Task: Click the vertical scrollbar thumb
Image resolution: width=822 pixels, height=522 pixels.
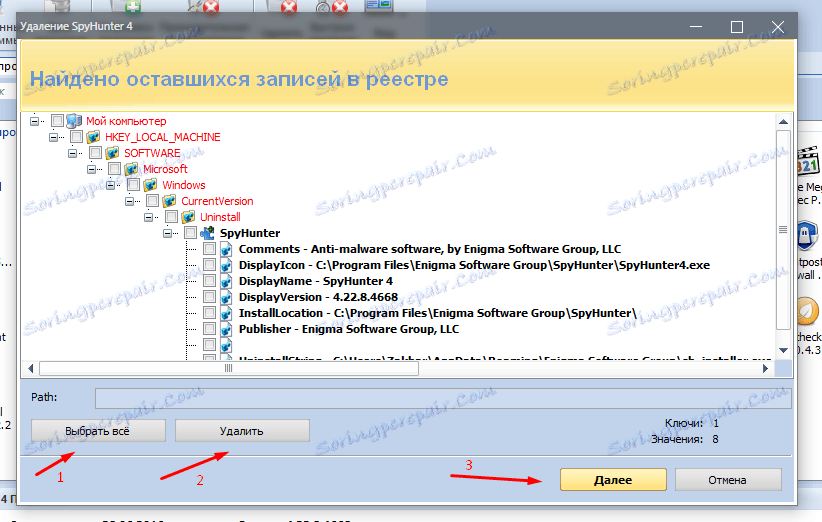Action: pyautogui.click(x=783, y=230)
